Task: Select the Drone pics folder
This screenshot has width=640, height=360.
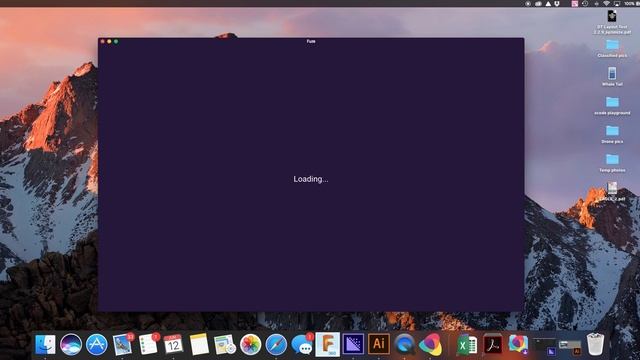Action: (612, 134)
